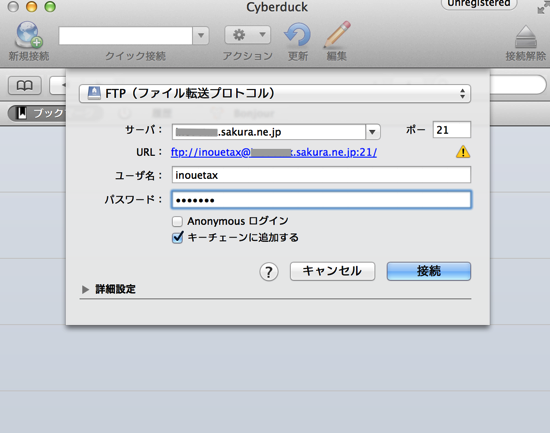Expand the advanced settings (詳細設定) triangle
The image size is (550, 433).
[x=85, y=289]
